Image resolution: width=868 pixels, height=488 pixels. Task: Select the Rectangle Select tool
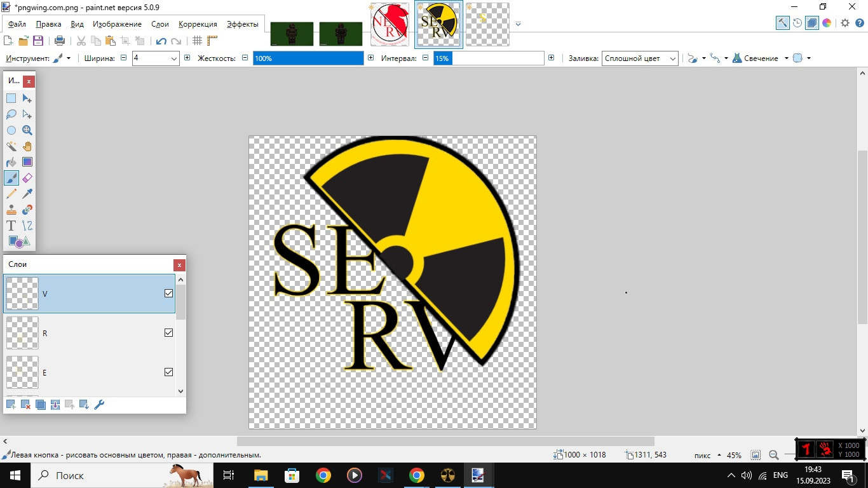pyautogui.click(x=11, y=98)
